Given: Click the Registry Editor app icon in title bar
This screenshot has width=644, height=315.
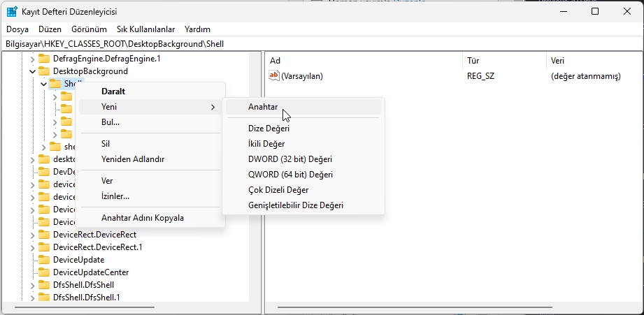Looking at the screenshot, I should [13, 12].
